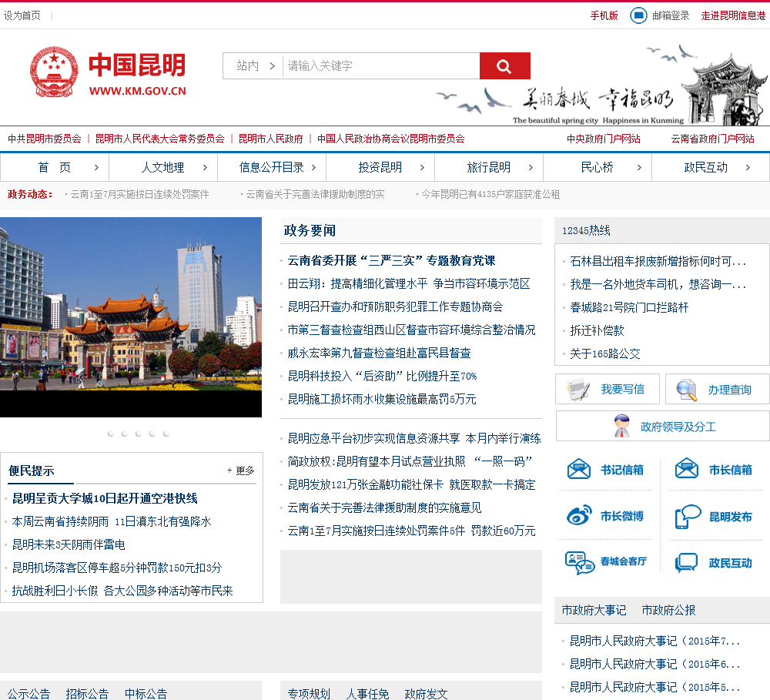Click the national emblem logo
This screenshot has height=700, width=770.
[x=54, y=72]
